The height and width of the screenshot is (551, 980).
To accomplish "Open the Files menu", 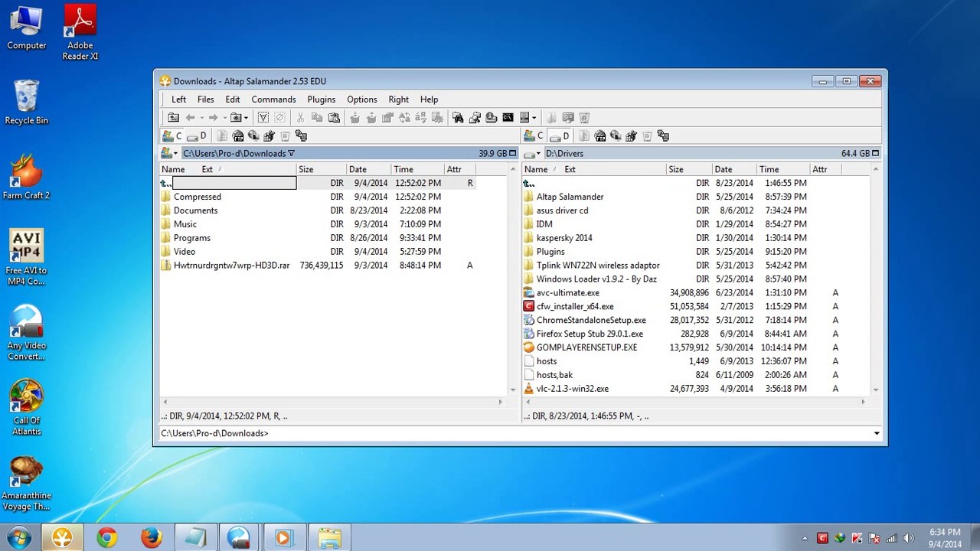I will (x=206, y=99).
